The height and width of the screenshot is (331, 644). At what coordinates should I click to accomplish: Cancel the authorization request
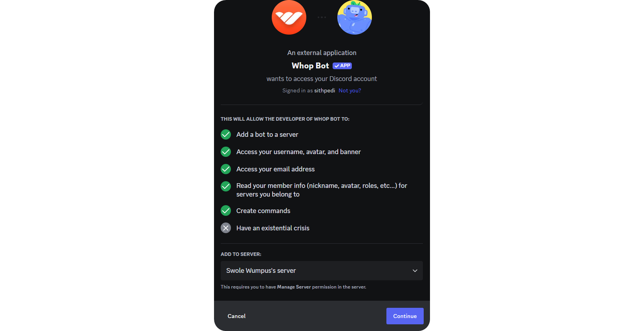point(236,316)
